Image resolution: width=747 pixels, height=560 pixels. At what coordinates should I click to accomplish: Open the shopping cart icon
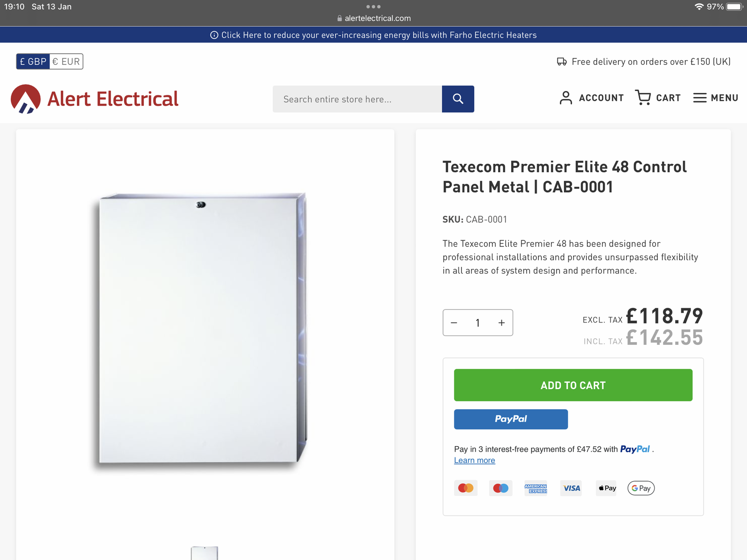(x=643, y=98)
